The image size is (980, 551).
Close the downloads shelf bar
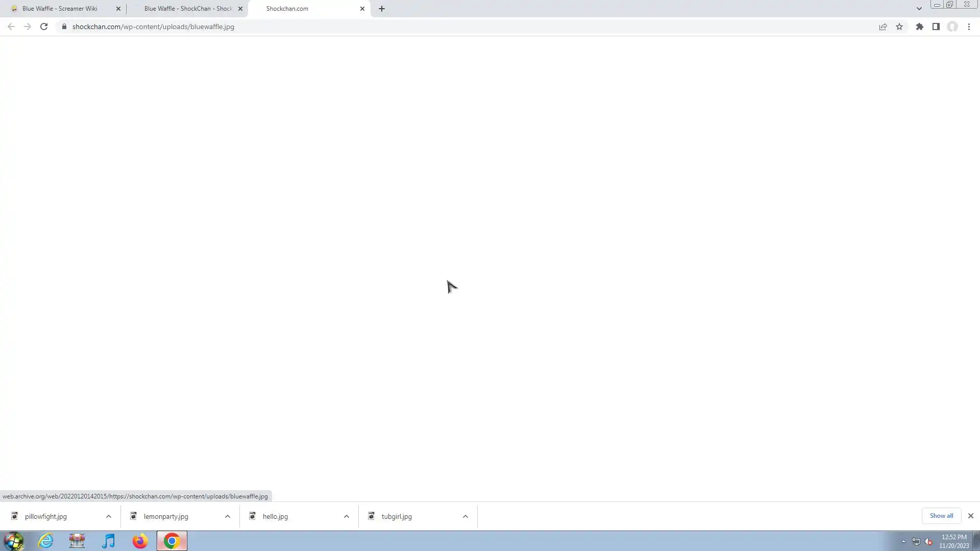click(970, 516)
